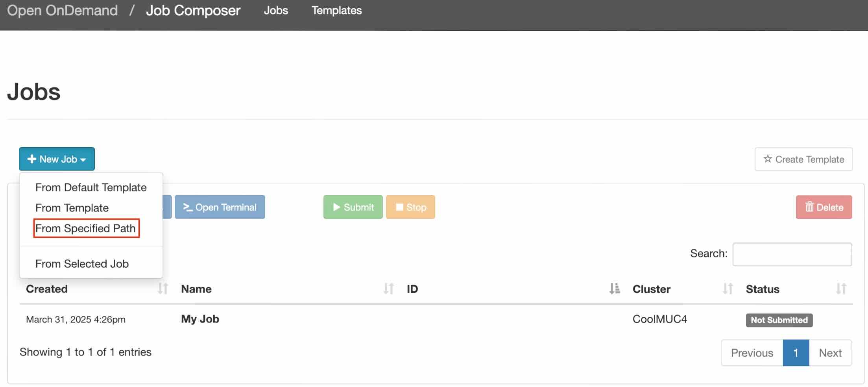This screenshot has width=868, height=387.
Task: Click the sort icon on Cluster column
Action: pyautogui.click(x=728, y=289)
